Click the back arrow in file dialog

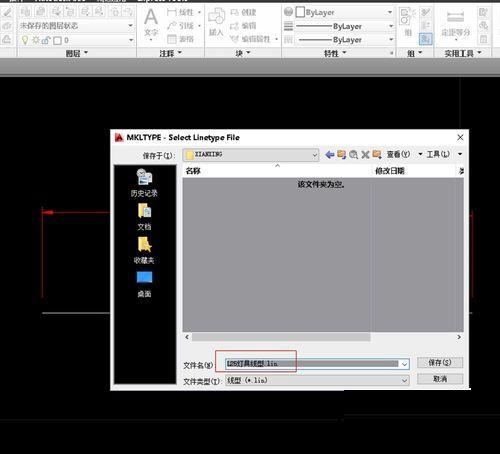(330, 154)
